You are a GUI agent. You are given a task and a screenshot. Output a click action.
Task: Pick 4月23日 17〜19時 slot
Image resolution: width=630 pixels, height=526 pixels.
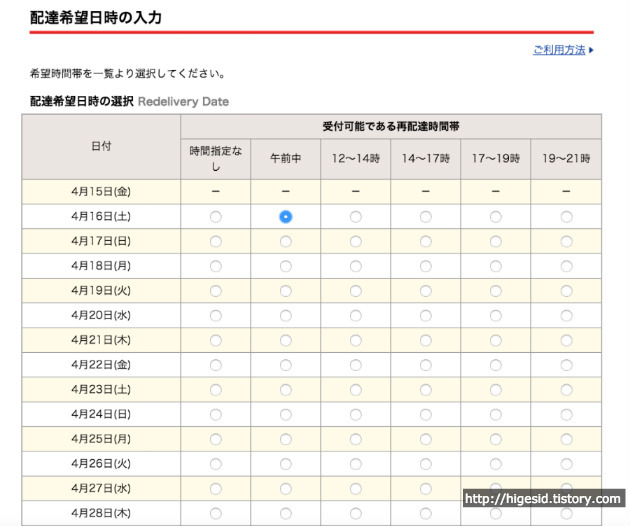pos(496,390)
